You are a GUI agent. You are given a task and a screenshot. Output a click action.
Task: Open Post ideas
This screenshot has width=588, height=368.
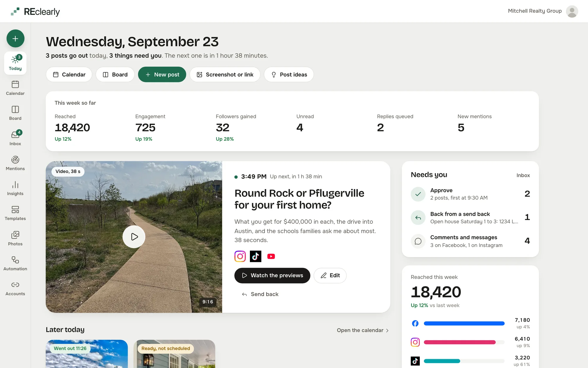tap(289, 74)
